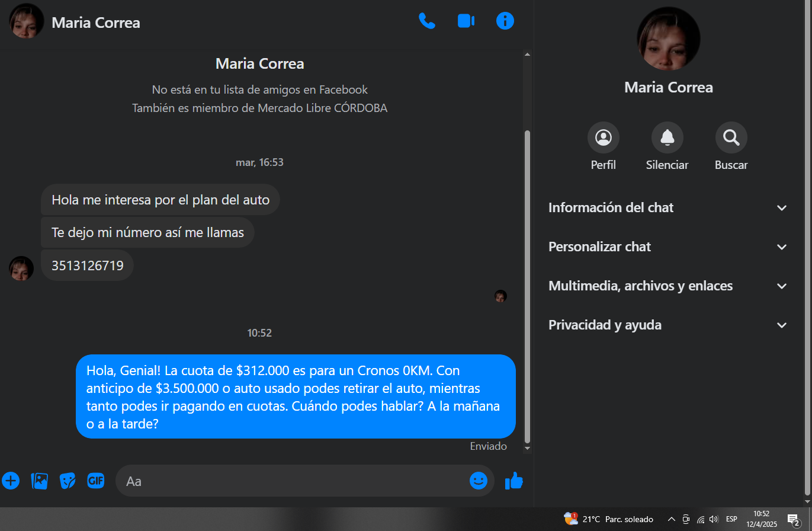Expand Personalizar chat section
The image size is (812, 531).
[669, 247]
